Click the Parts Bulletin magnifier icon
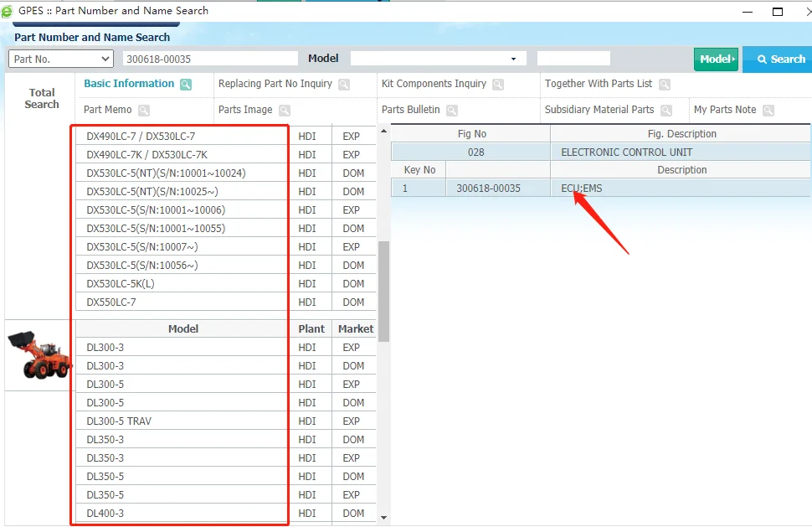This screenshot has height=527, width=812. (452, 111)
